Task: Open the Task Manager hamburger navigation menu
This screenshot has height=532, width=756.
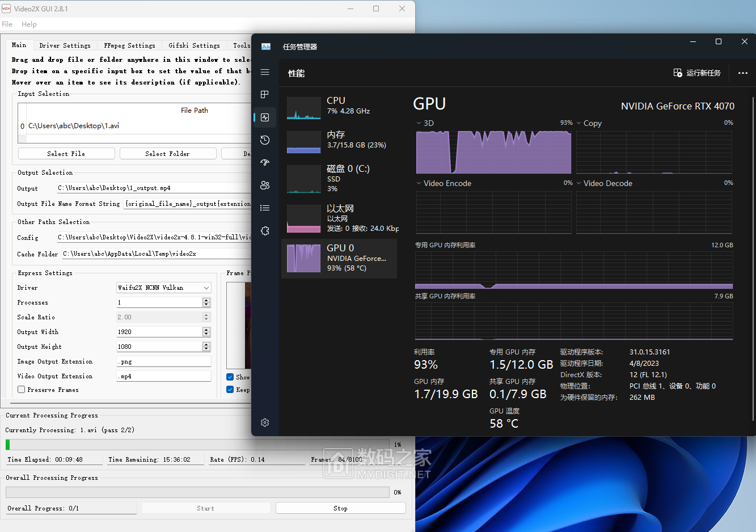Action: pyautogui.click(x=265, y=72)
